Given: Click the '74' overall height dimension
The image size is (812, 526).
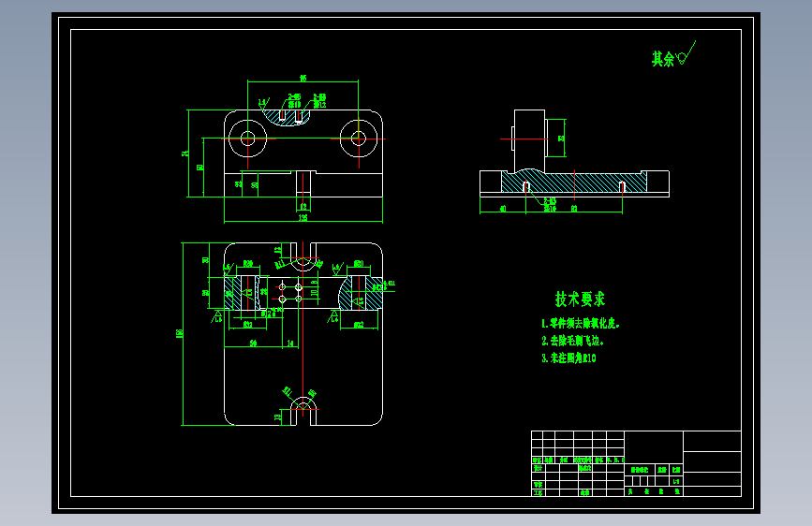Looking at the screenshot, I should (185, 153).
